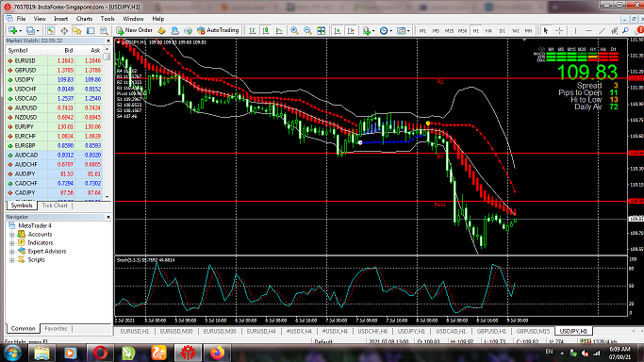Image resolution: width=644 pixels, height=362 pixels.
Task: Select the trendline drawing tool
Action: (x=602, y=31)
